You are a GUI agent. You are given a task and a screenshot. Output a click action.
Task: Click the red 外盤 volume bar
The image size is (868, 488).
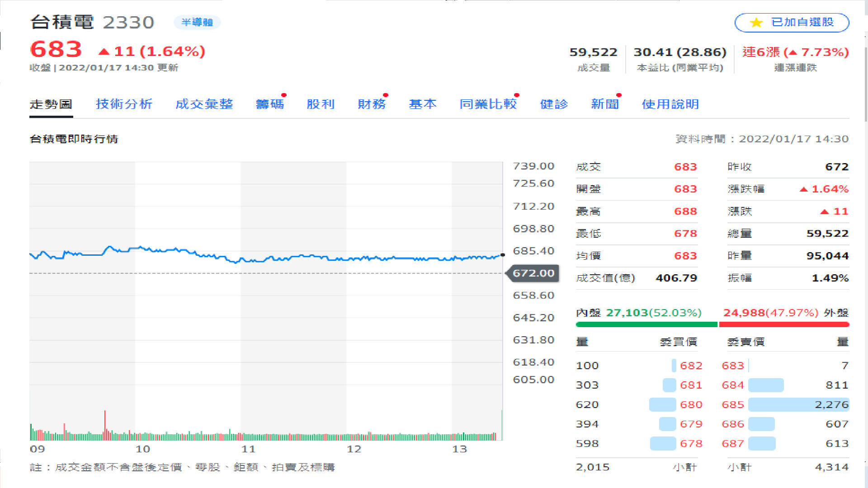(784, 324)
